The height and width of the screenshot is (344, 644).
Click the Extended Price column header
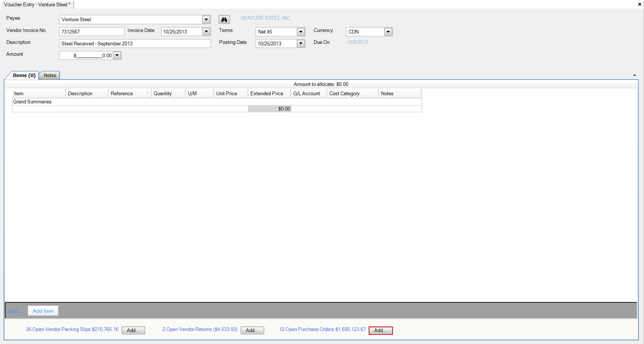(x=269, y=93)
